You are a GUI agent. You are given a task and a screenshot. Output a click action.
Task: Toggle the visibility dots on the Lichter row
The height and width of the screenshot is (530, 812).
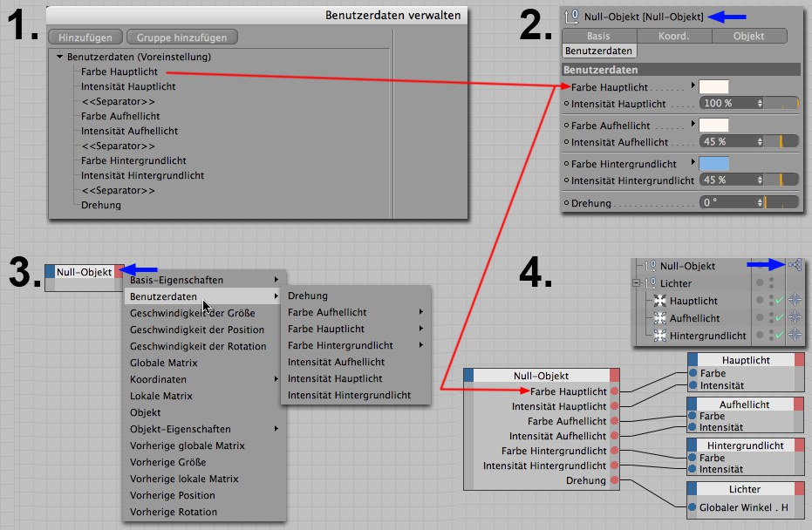click(771, 282)
